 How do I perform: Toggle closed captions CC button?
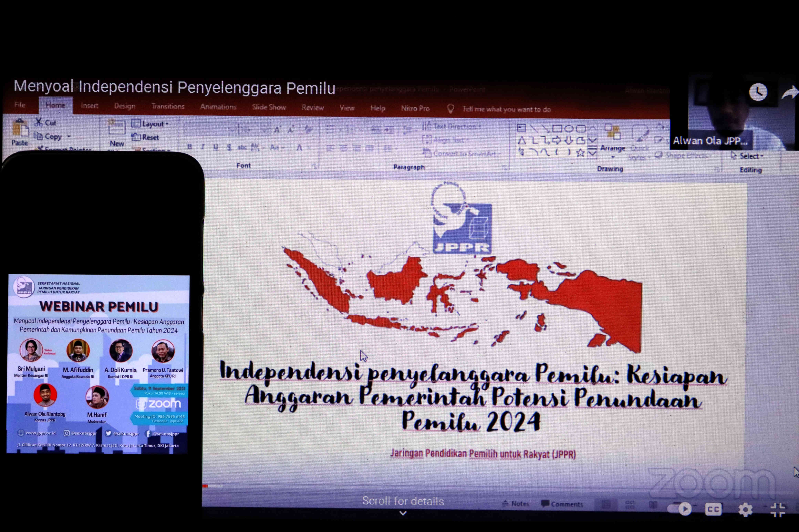(x=713, y=509)
